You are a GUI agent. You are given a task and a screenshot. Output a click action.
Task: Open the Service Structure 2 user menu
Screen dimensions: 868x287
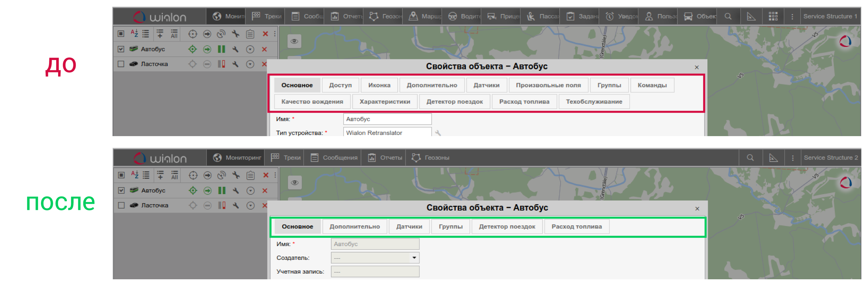click(x=831, y=158)
